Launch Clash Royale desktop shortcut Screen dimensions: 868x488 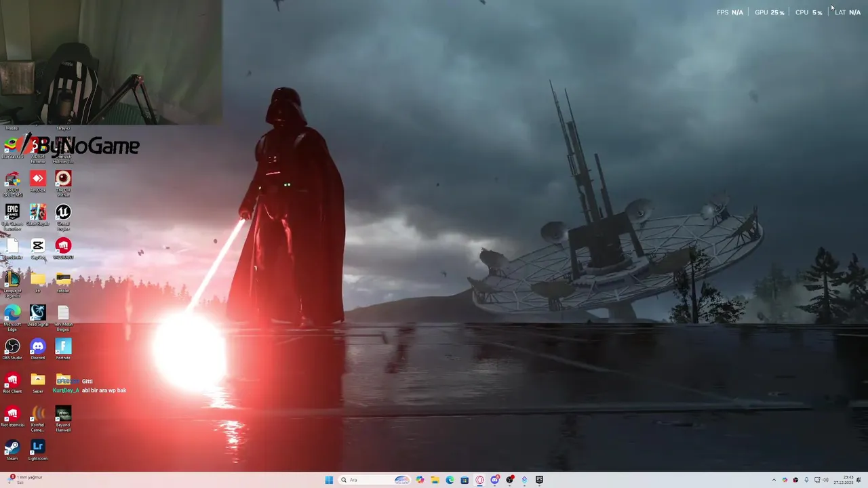38,216
